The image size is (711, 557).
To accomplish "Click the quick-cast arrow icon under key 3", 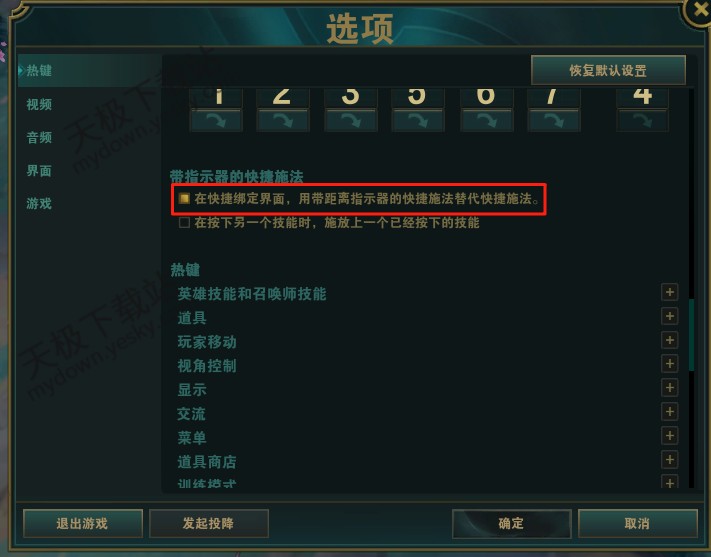I will coord(351,120).
